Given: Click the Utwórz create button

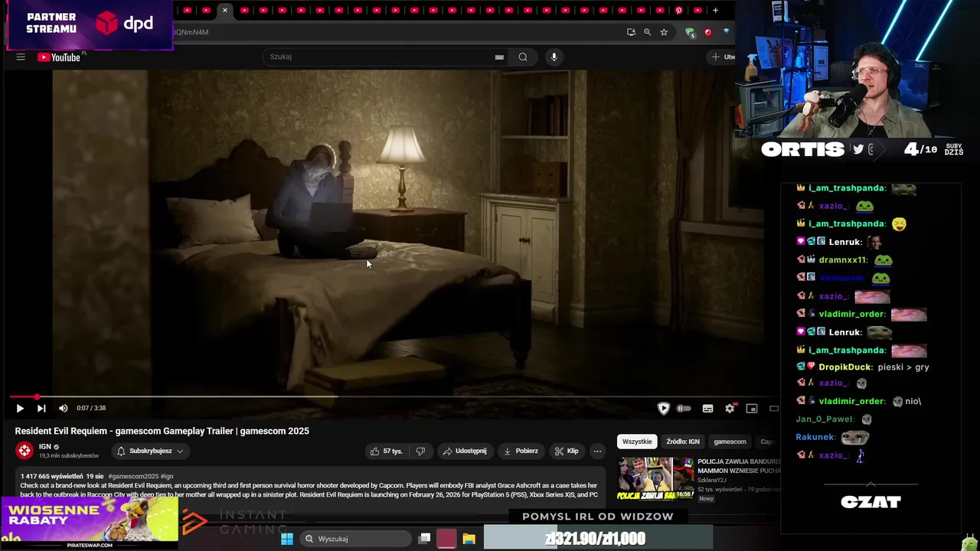Looking at the screenshot, I should coord(721,57).
